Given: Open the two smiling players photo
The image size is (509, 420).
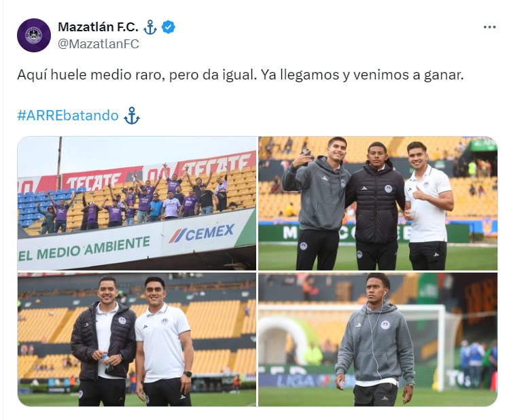Looking at the screenshot, I should pos(137,339).
